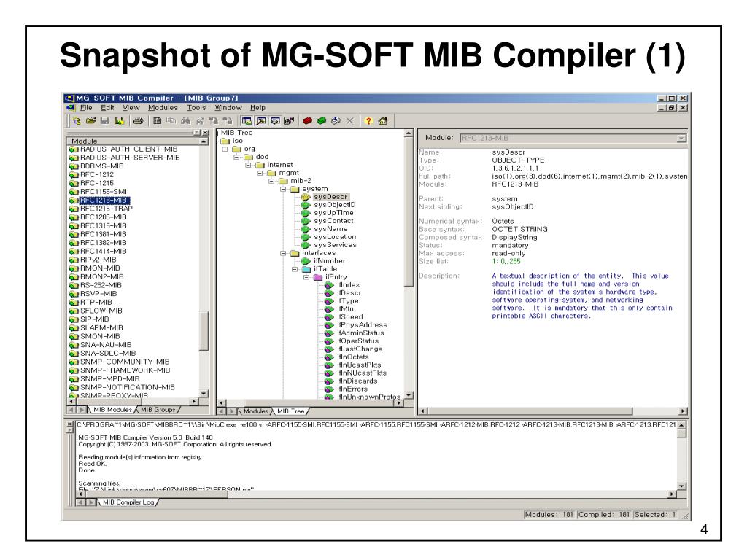Click the fourth window-view toolbar icon

point(289,121)
